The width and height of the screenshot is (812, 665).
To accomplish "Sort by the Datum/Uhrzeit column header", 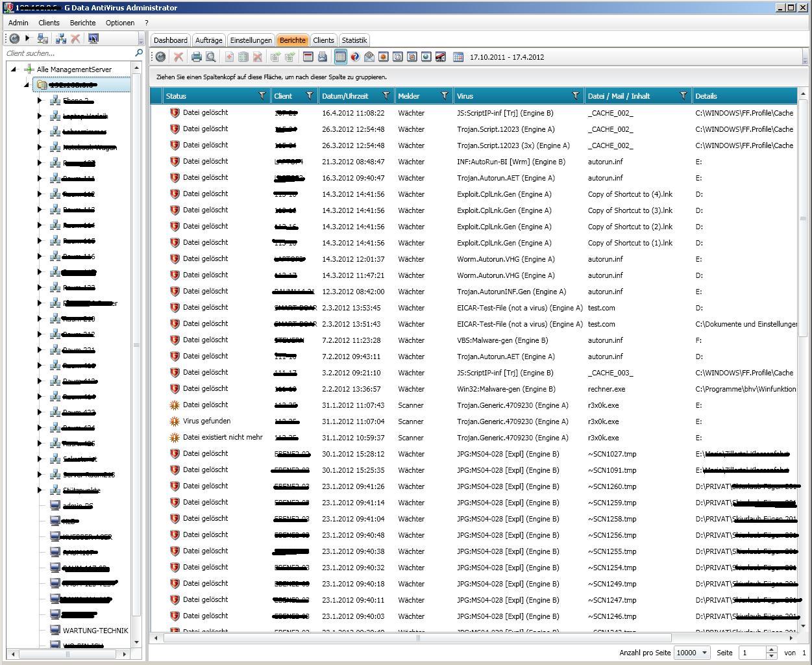I will 345,96.
